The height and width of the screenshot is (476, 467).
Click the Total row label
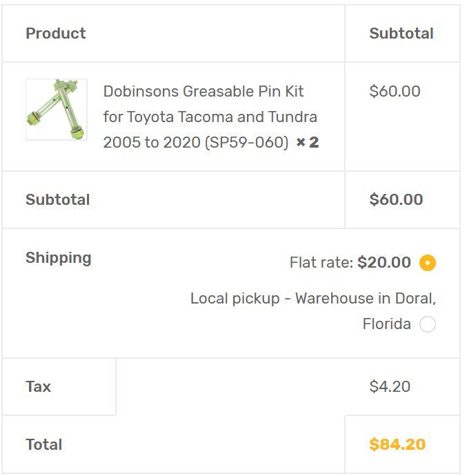(43, 444)
